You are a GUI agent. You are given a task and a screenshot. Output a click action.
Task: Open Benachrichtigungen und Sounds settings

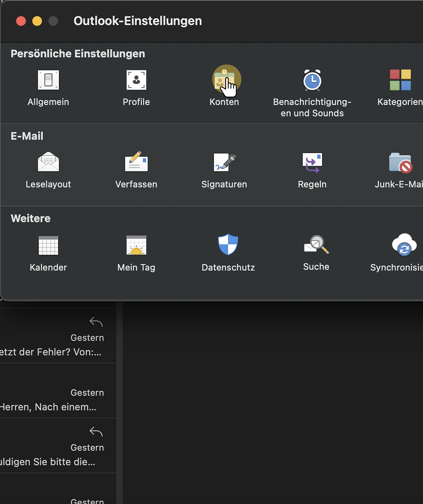(312, 80)
